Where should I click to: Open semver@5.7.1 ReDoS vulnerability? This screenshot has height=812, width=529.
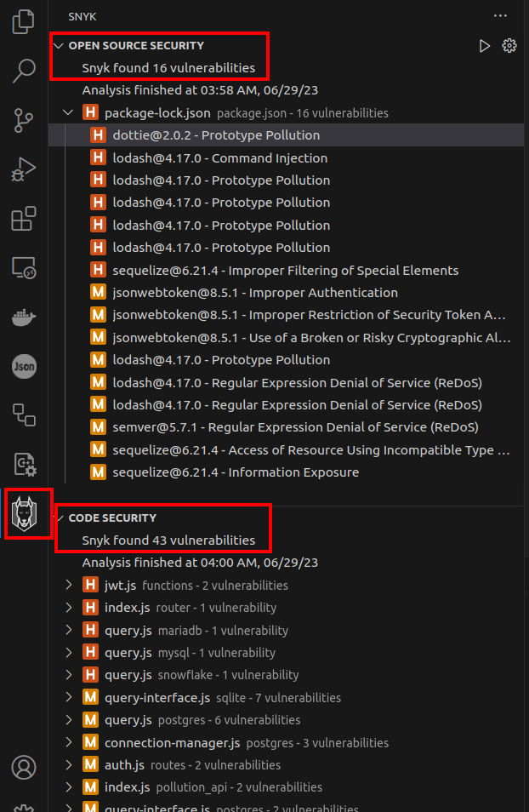point(295,427)
